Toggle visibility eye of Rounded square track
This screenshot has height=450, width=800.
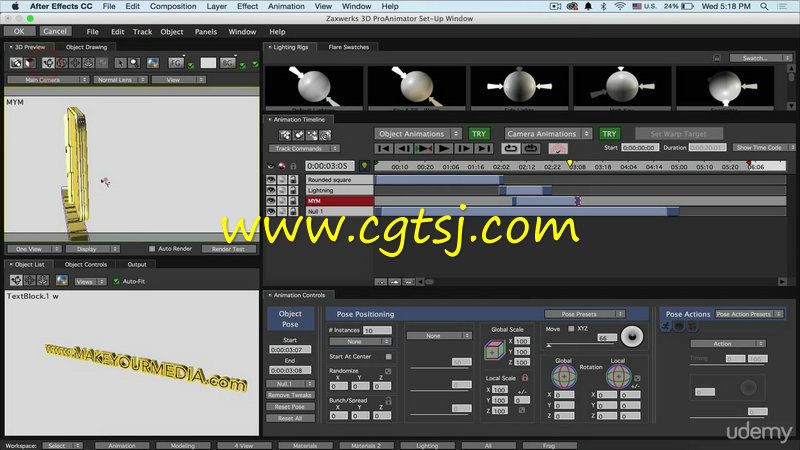coord(271,180)
